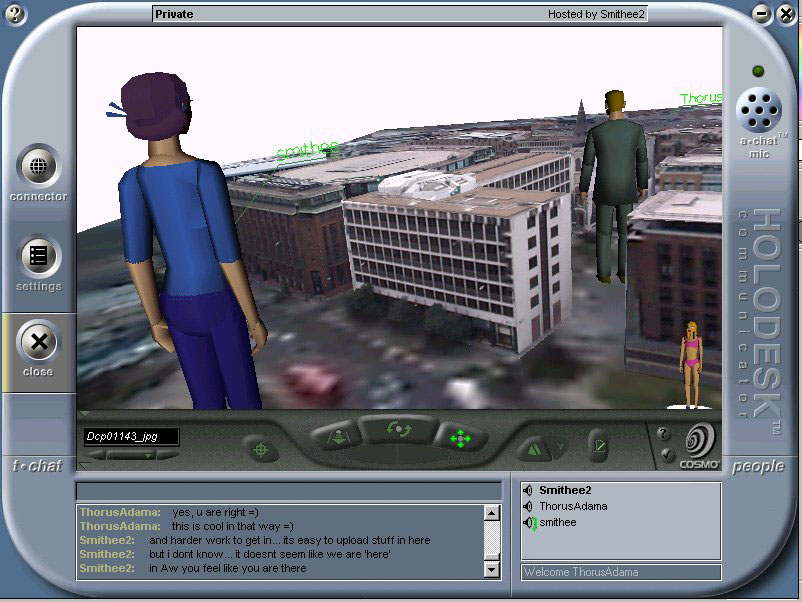Click the Hosted by Smithee2 label
Image resolution: width=802 pixels, height=602 pixels.
(596, 14)
